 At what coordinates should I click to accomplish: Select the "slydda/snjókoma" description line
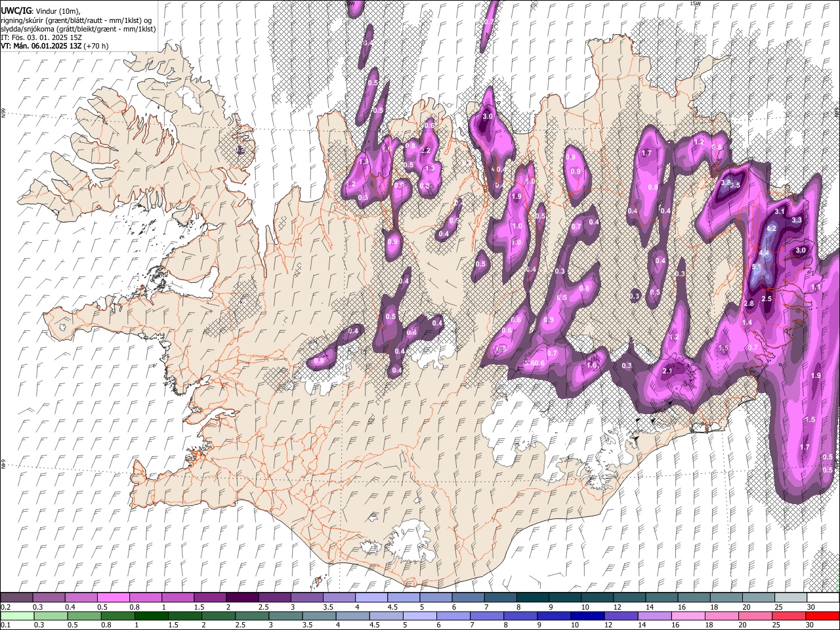tap(78, 29)
